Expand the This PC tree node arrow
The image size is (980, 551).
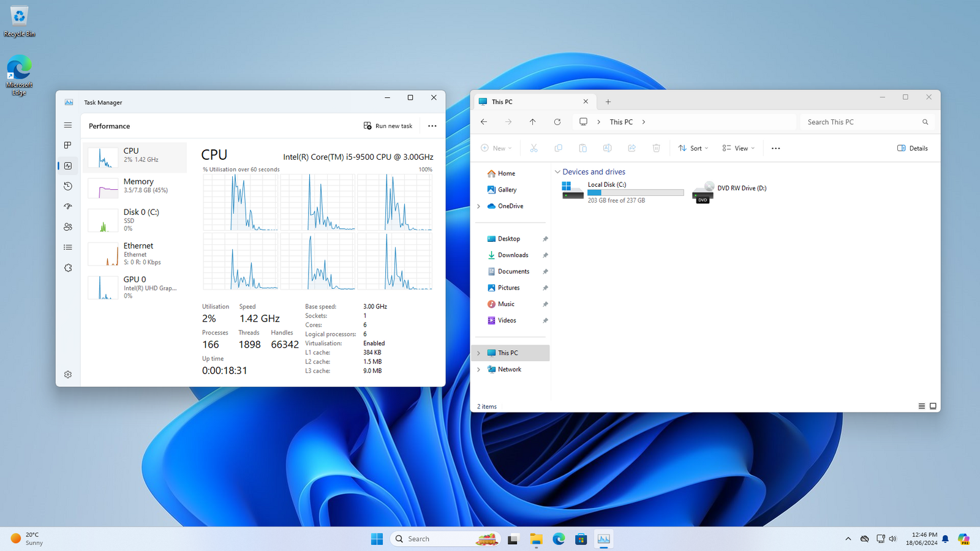click(x=479, y=353)
